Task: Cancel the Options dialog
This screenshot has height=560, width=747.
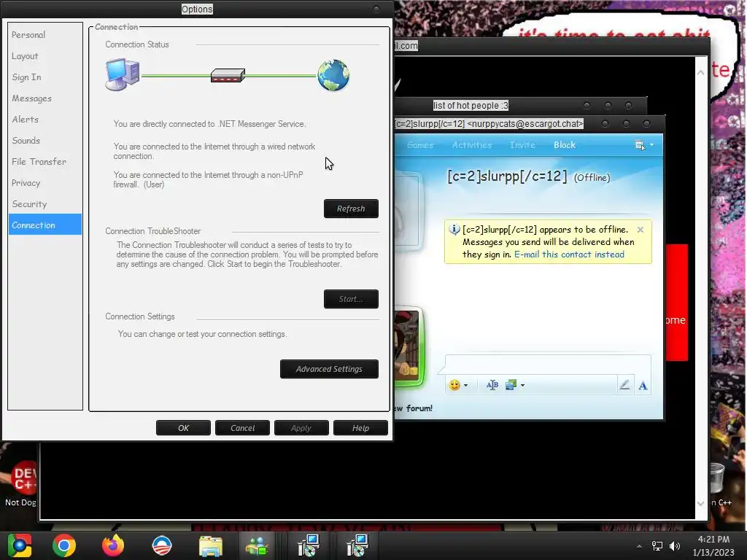Action: (242, 428)
